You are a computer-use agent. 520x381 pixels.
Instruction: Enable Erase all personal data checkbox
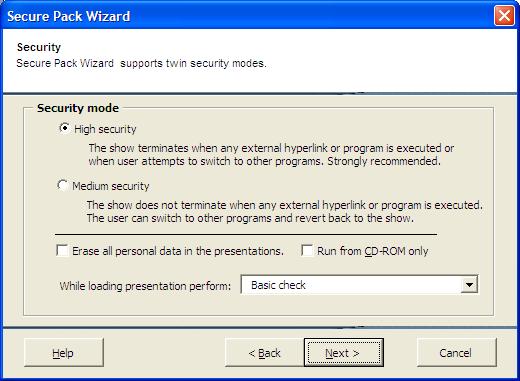tap(62, 251)
